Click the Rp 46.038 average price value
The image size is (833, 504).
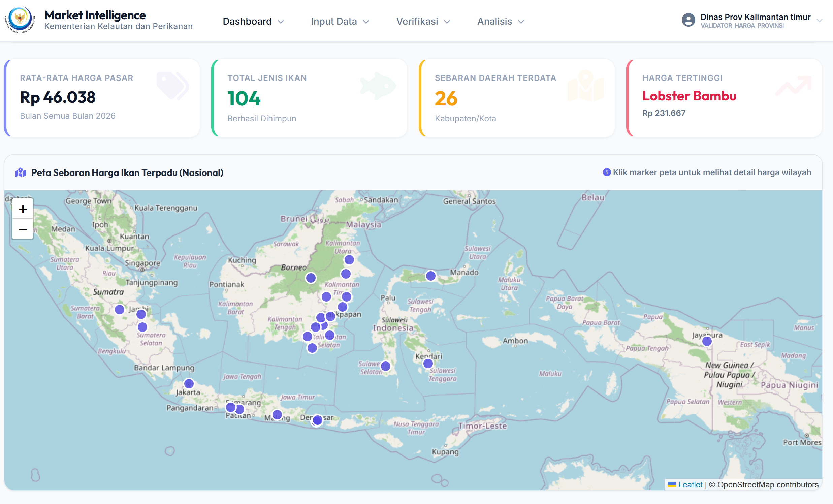(x=58, y=97)
